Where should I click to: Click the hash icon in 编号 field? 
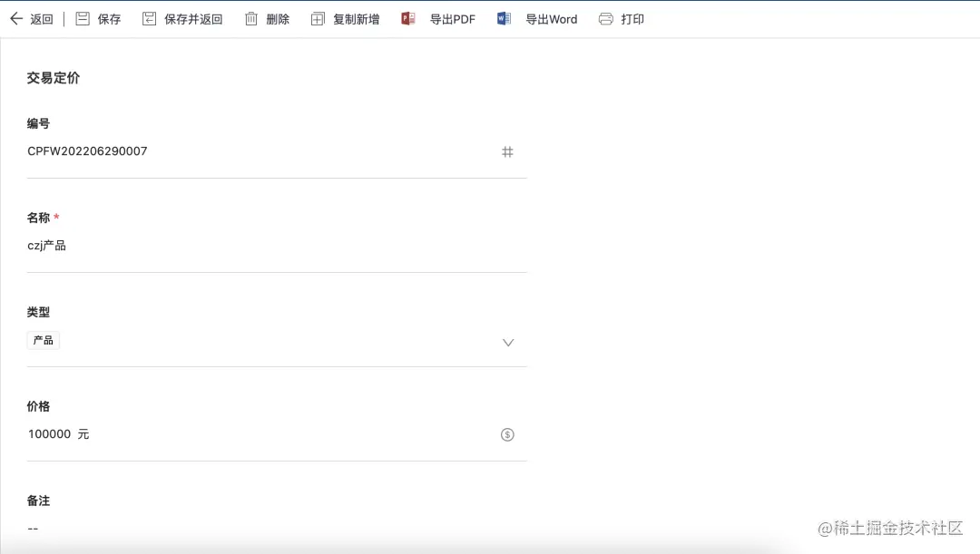pos(507,151)
